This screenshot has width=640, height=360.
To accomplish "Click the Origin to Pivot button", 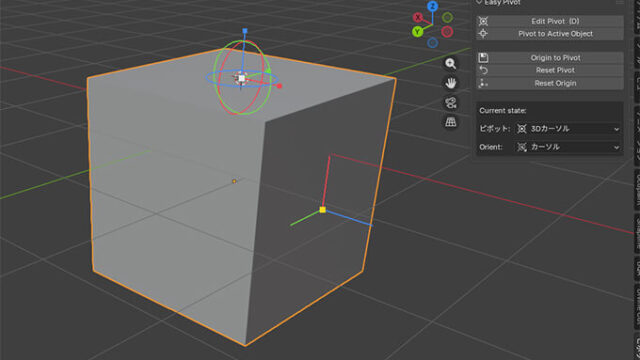I will click(x=550, y=58).
